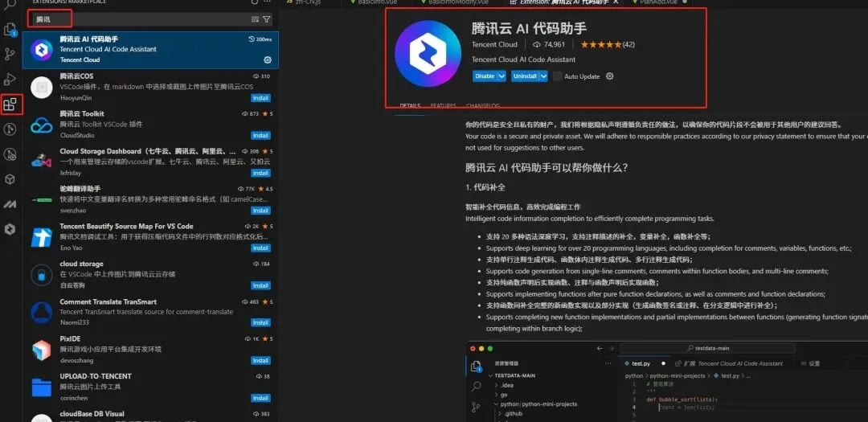Click forward arrow in embedded demo screenshot
This screenshot has width=868, height=422.
pyautogui.click(x=611, y=348)
